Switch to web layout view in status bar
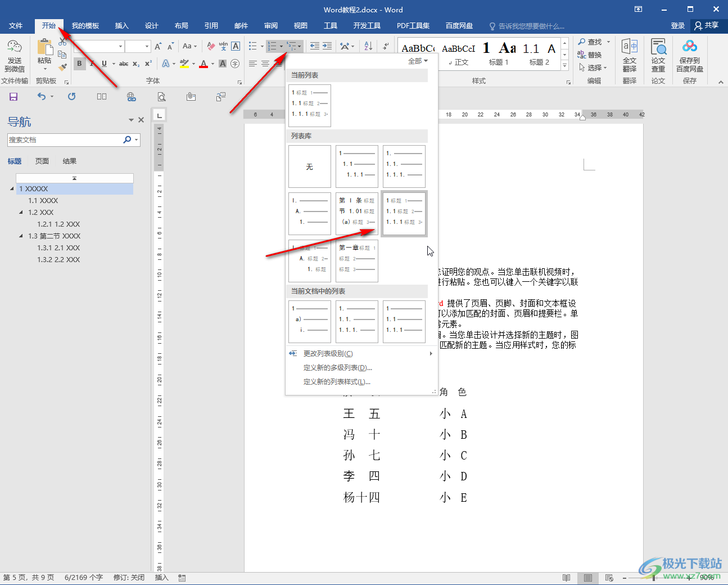This screenshot has width=728, height=585. (x=609, y=578)
